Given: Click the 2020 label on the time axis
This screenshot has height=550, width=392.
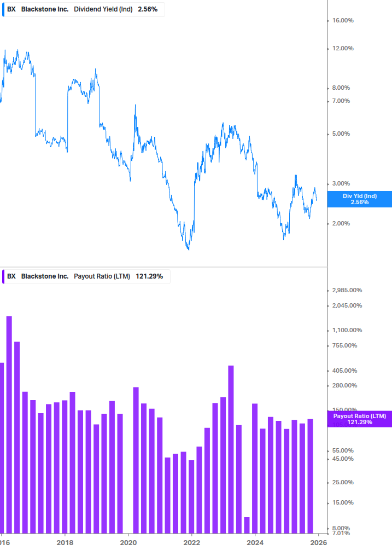Looking at the screenshot, I should pos(128,543).
